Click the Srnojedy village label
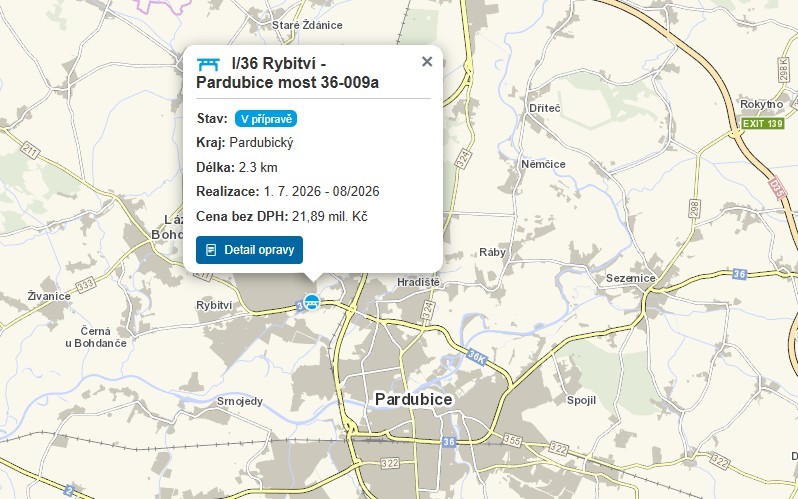Viewport: 798px width, 499px height. (x=240, y=401)
